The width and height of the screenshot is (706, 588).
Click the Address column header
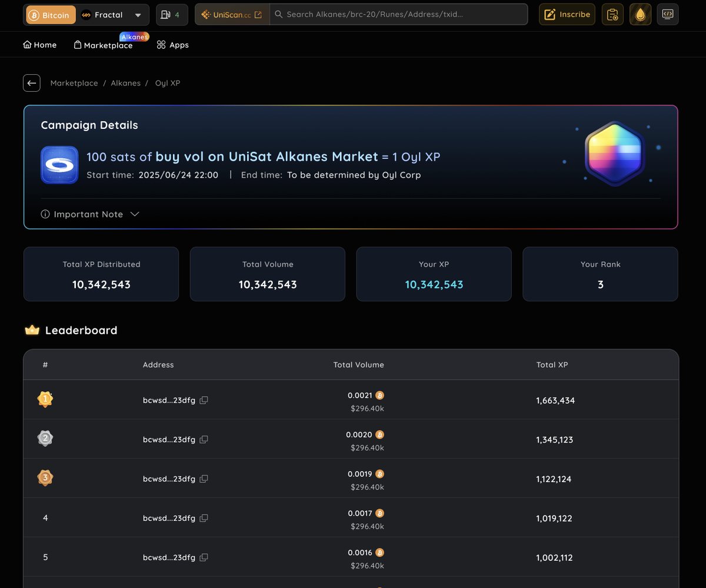click(158, 365)
